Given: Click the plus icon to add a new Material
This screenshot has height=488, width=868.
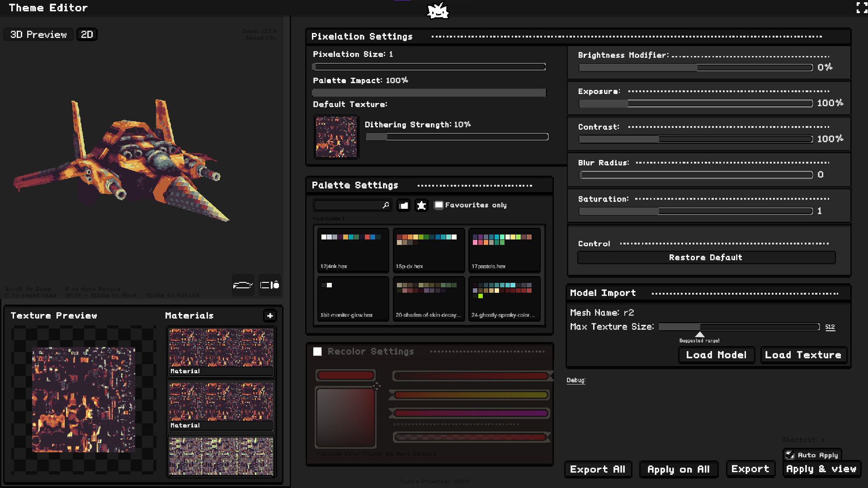Looking at the screenshot, I should pos(270,316).
